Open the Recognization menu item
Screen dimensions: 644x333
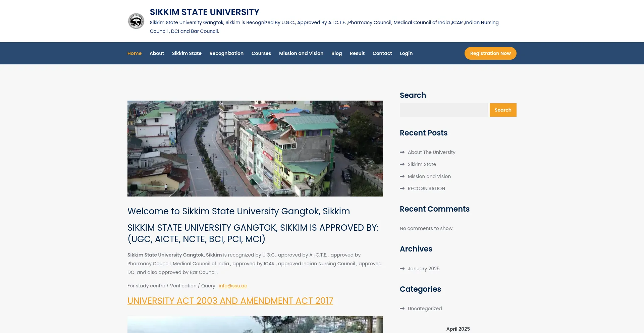click(226, 53)
